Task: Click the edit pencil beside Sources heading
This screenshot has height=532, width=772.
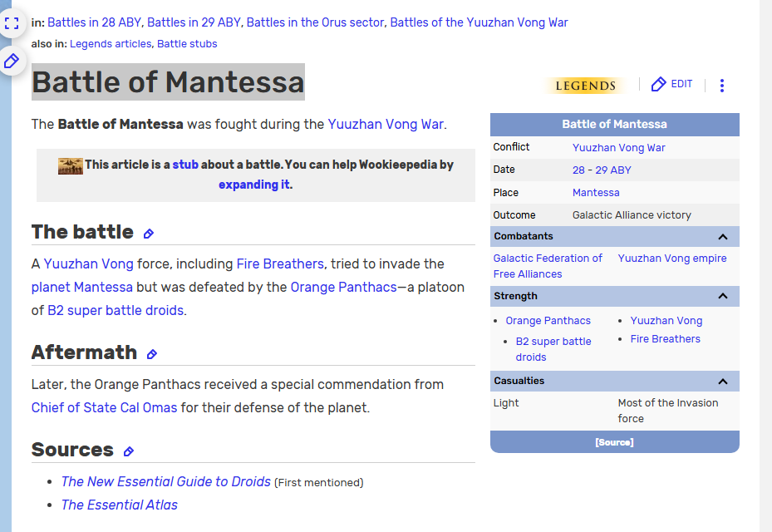Action: tap(129, 451)
